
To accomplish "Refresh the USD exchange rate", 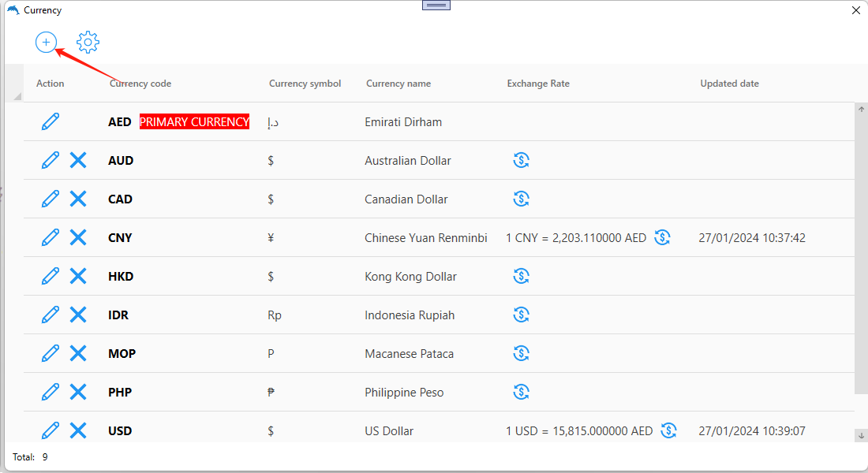I will click(669, 430).
